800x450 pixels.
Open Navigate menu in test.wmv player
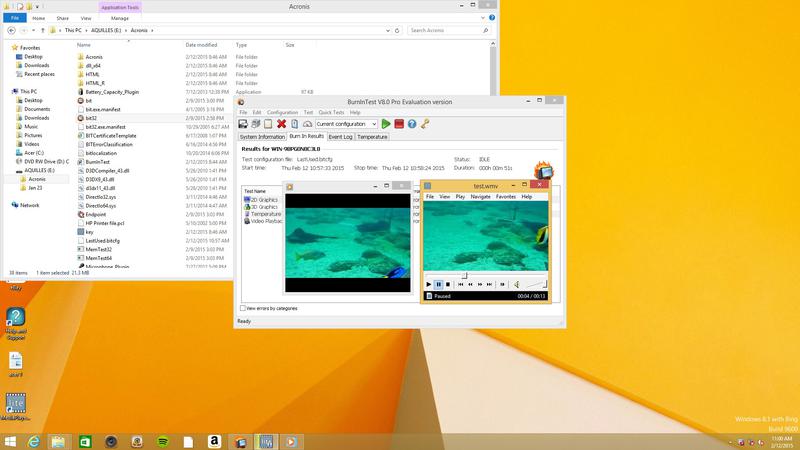[480, 196]
